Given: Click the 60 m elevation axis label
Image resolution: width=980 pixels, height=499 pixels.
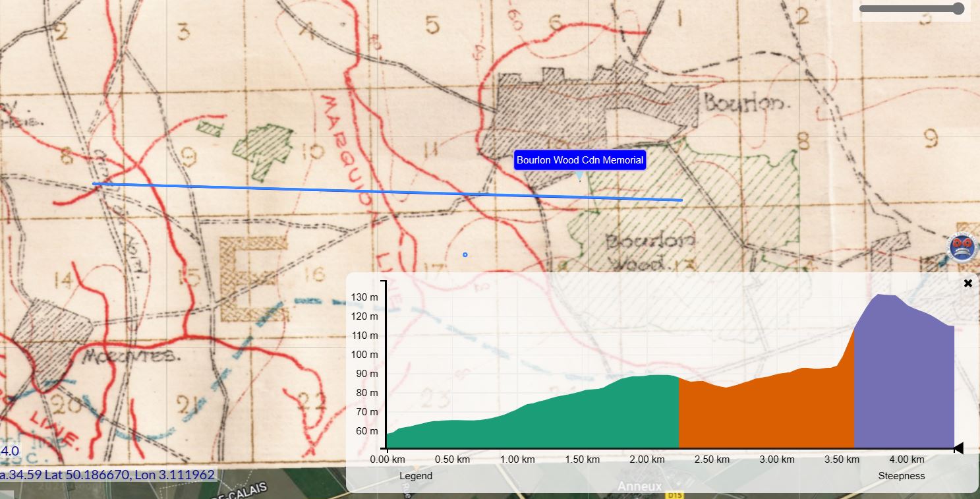Looking at the screenshot, I should click(x=367, y=431).
